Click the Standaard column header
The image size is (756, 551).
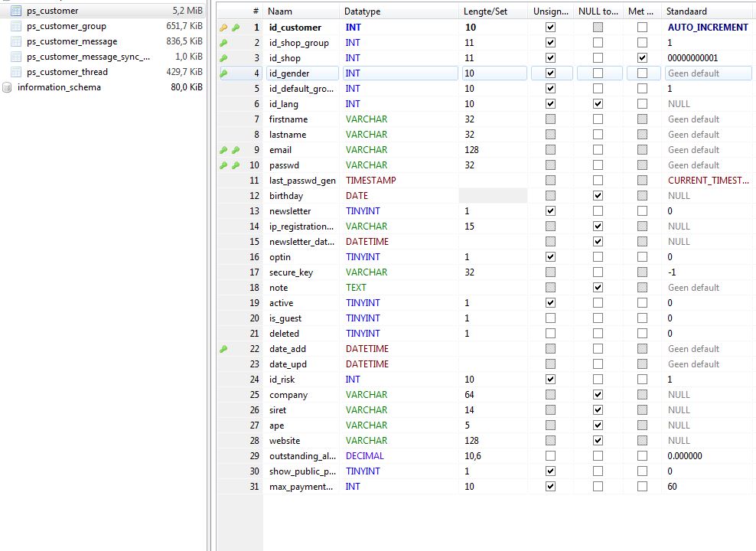coord(706,11)
